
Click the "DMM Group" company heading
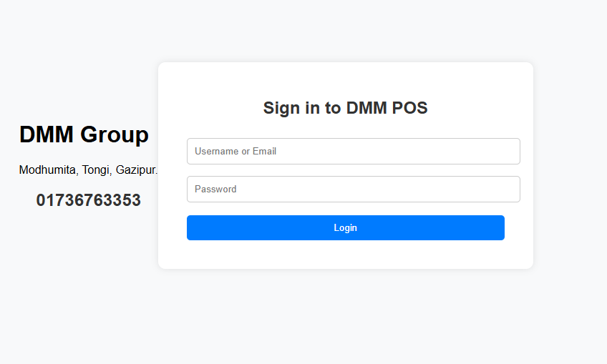click(x=84, y=134)
